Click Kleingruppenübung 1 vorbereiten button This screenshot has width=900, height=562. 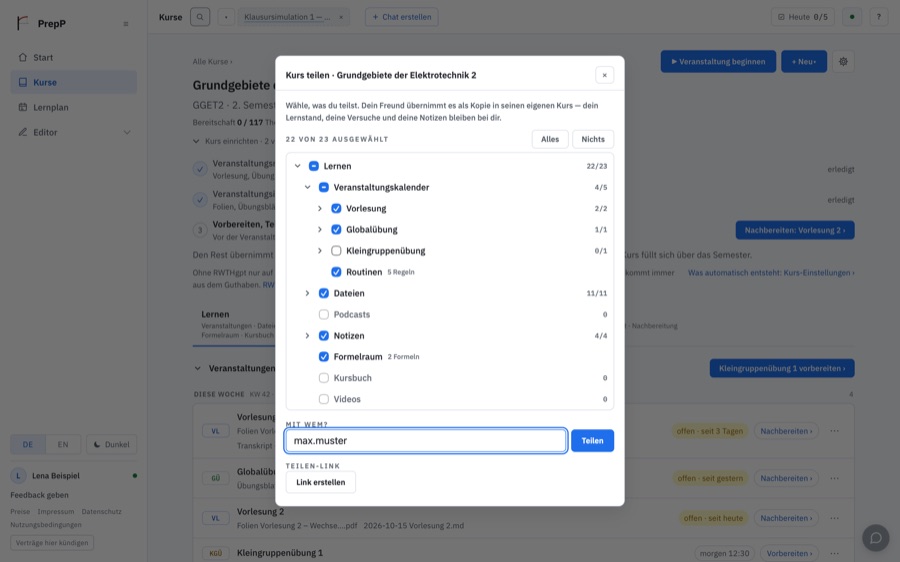(x=782, y=369)
